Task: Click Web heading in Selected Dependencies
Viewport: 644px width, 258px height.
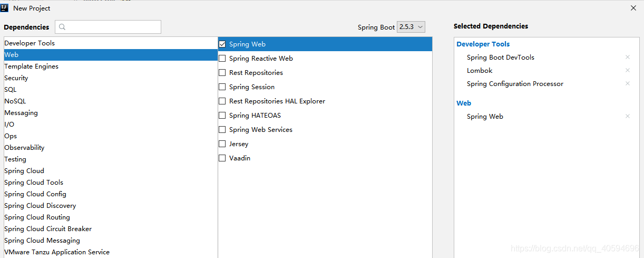Action: click(x=464, y=103)
